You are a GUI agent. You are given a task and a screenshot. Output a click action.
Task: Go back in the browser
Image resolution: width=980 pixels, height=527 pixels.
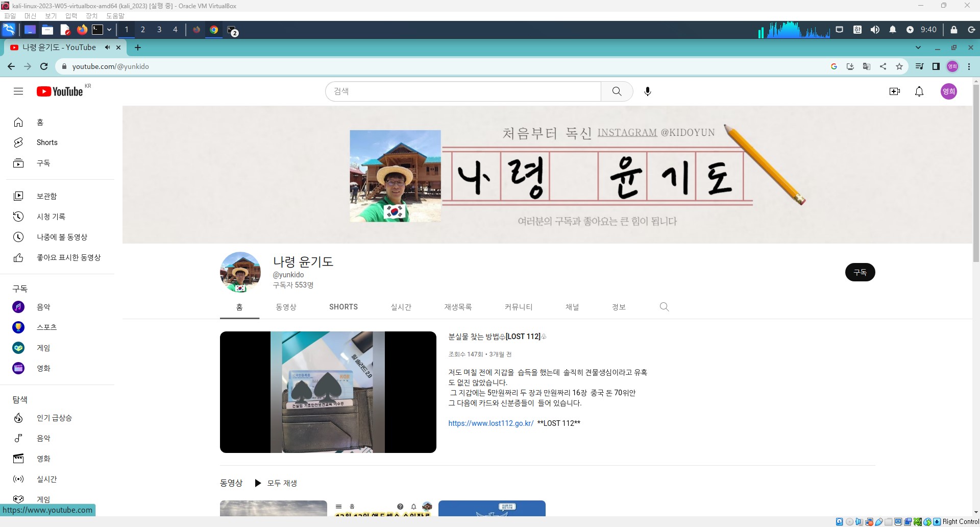[x=11, y=66]
